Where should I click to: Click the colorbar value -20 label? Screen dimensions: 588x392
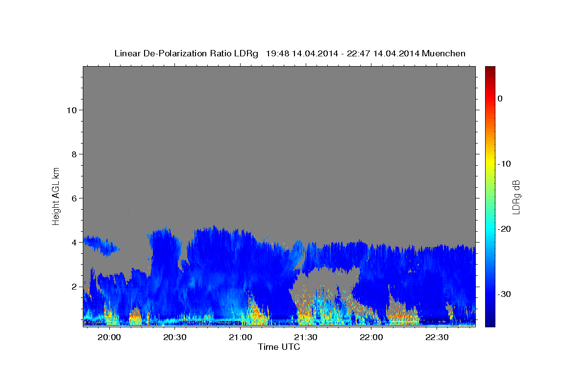504,229
